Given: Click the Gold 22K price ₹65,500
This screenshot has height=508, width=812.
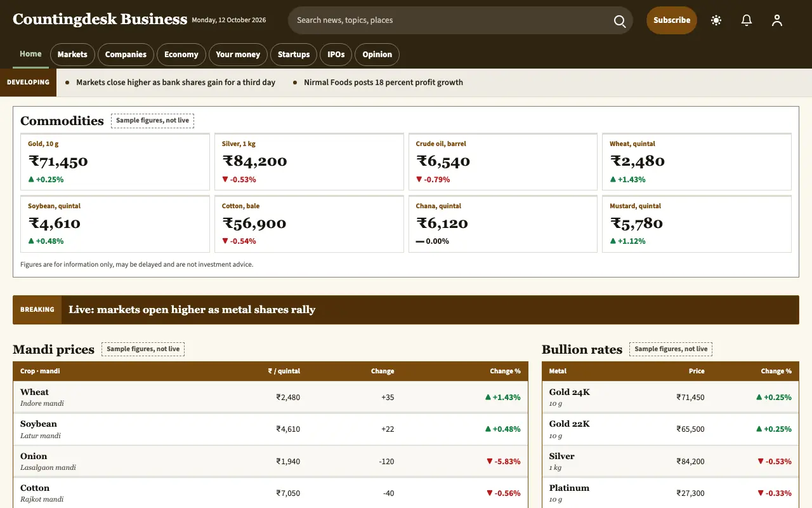Looking at the screenshot, I should [x=690, y=429].
